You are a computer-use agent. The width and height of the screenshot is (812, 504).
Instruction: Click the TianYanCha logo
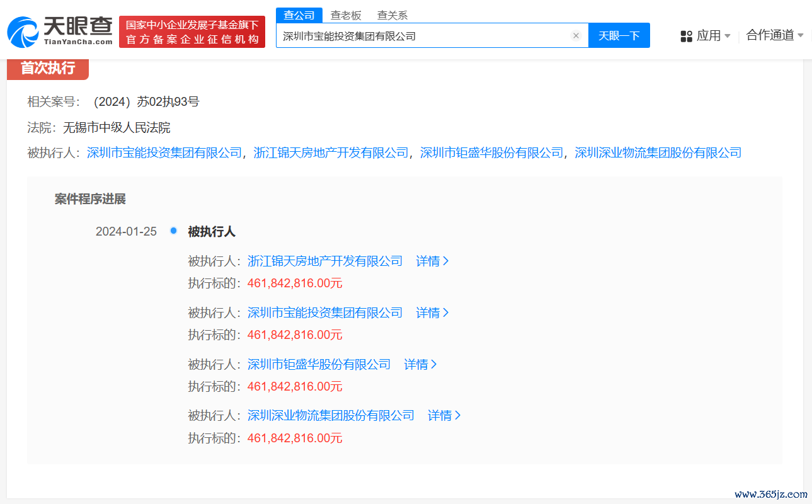60,31
